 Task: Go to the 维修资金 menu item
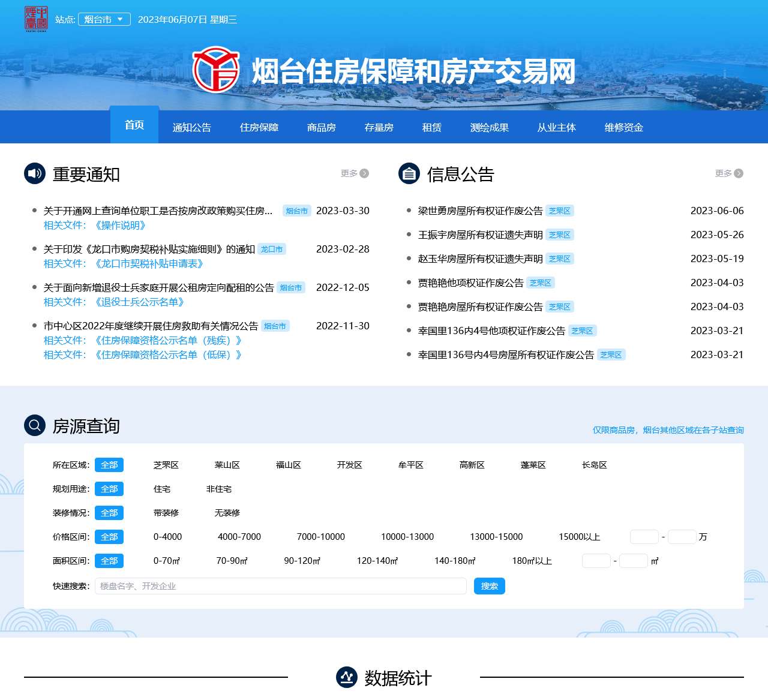point(624,127)
